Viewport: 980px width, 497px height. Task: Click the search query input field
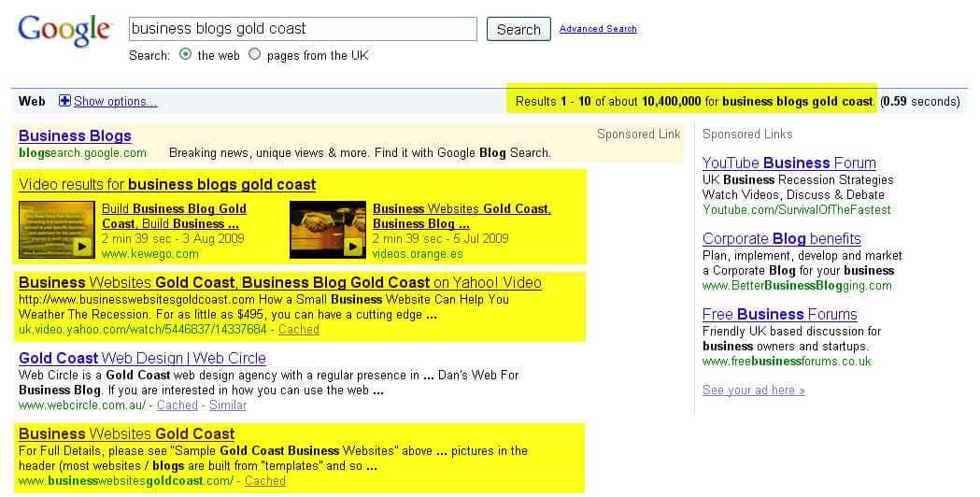click(x=303, y=29)
